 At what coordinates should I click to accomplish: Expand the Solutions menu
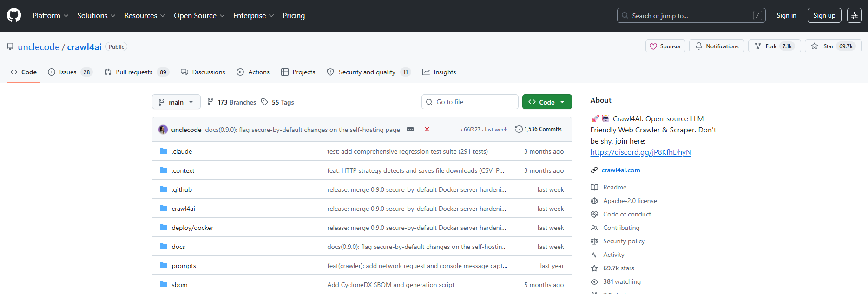click(x=96, y=15)
